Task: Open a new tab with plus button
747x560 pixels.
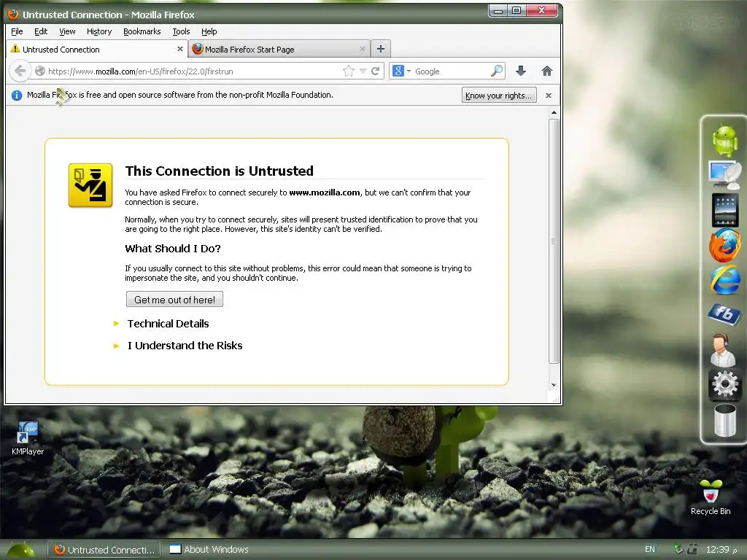Action: (380, 49)
